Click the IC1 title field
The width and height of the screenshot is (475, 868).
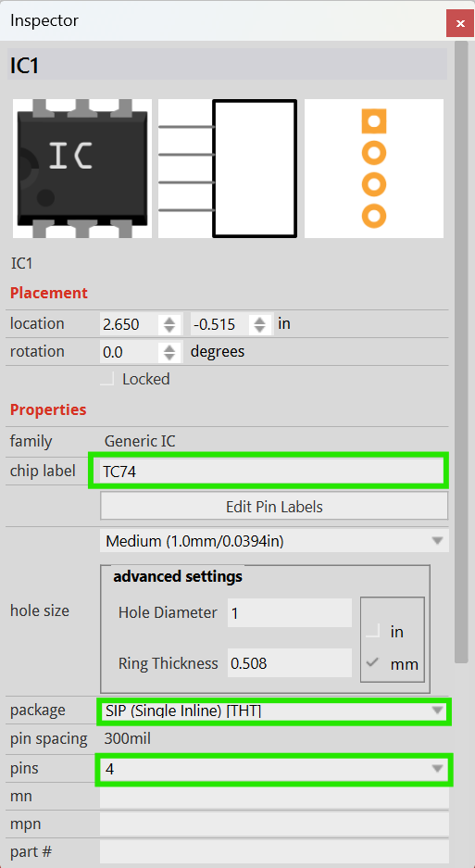point(227,64)
